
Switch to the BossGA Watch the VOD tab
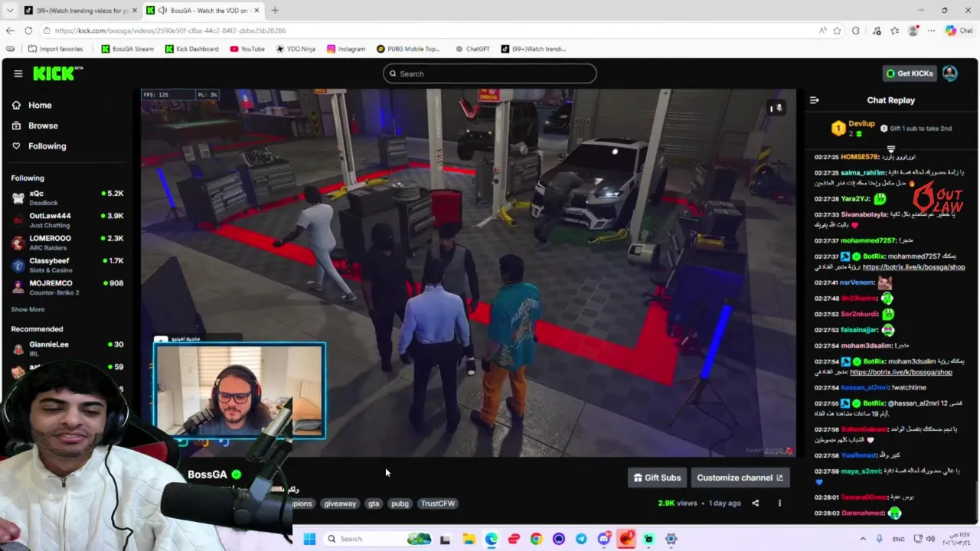click(x=203, y=11)
